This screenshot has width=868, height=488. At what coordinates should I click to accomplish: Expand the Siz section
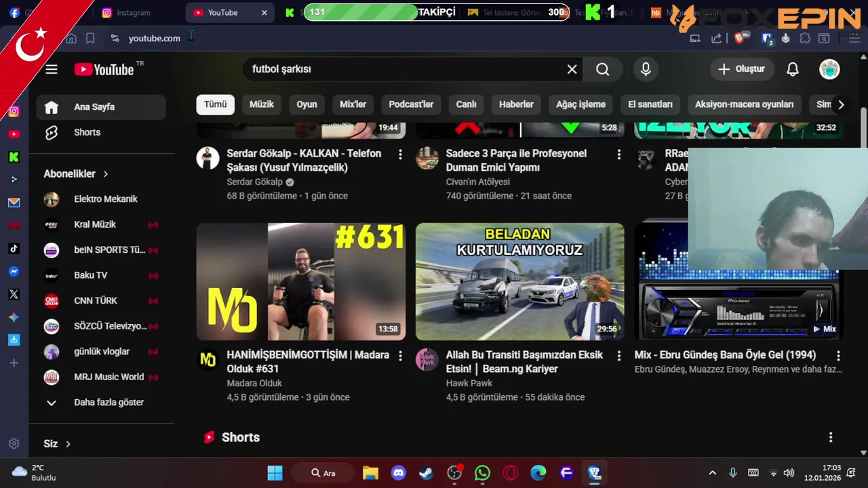coord(58,444)
